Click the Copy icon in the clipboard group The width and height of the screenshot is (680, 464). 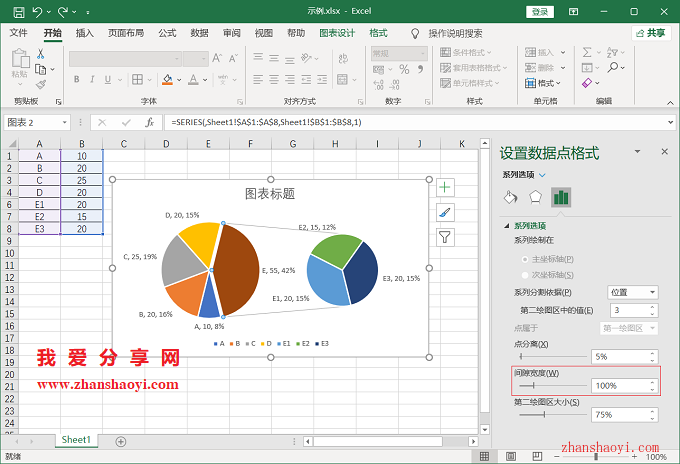tap(40, 69)
